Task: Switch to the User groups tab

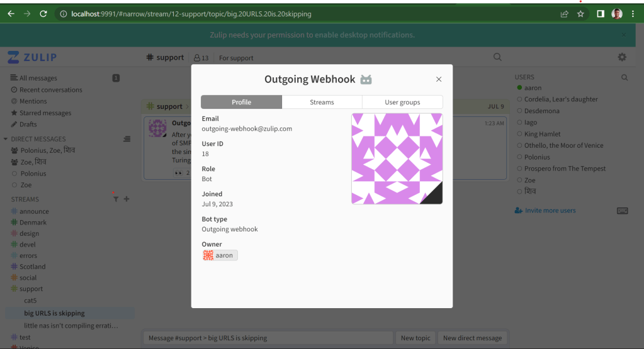Action: [x=402, y=102]
